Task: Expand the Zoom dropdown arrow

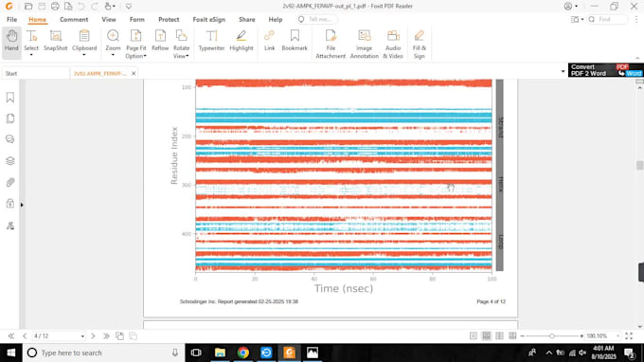Action: click(113, 55)
